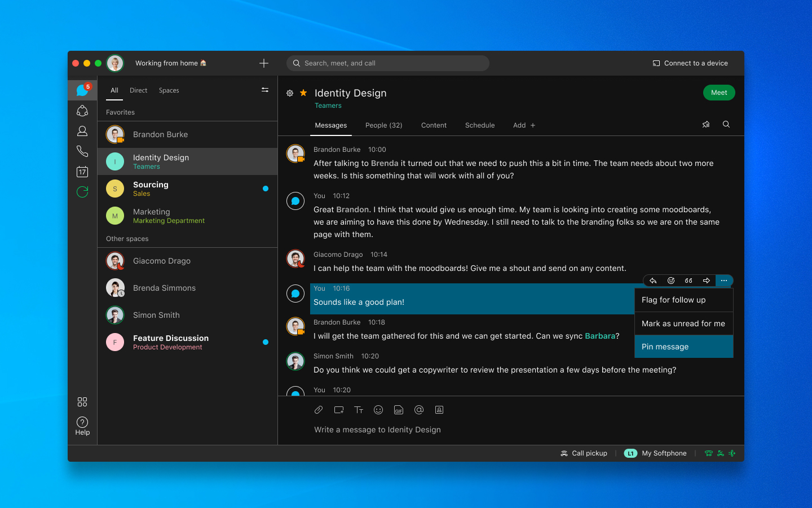This screenshot has height=508, width=812.
Task: Click the rightmost green status bar icon
Action: tap(732, 453)
